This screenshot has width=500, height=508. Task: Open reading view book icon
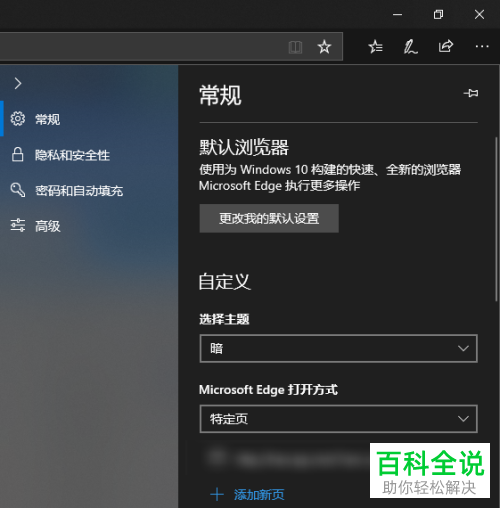point(295,47)
